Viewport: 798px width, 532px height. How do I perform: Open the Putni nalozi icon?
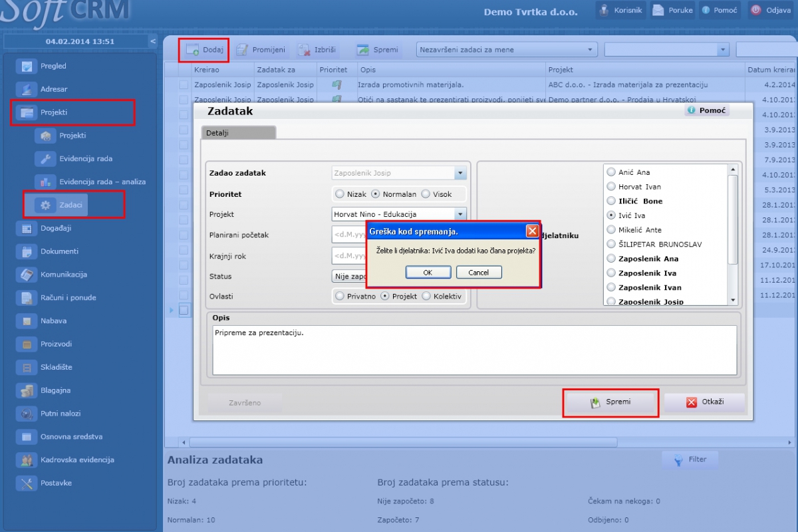(x=27, y=414)
